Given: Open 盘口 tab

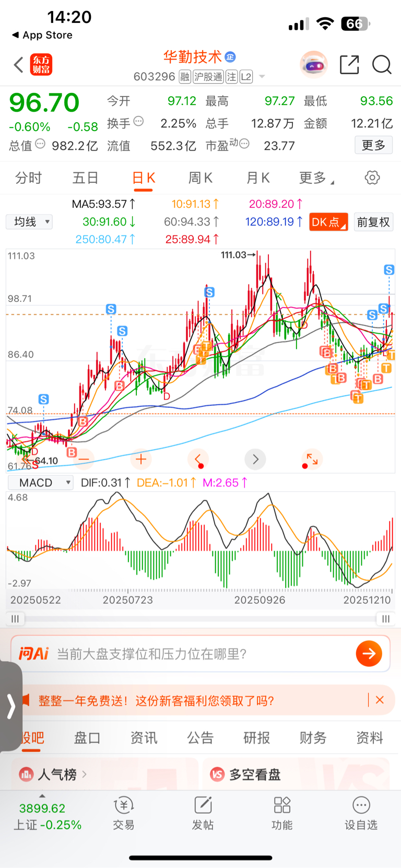Looking at the screenshot, I should point(87,737).
